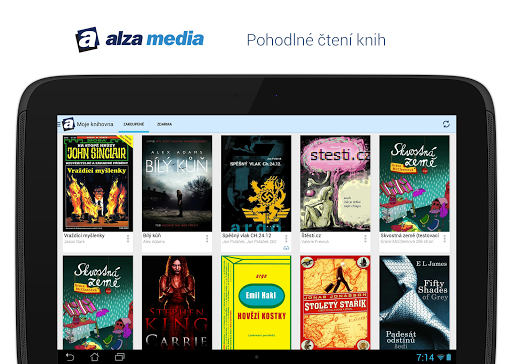Open the recent apps button
Screen dimensions: 512x364
click(x=120, y=357)
